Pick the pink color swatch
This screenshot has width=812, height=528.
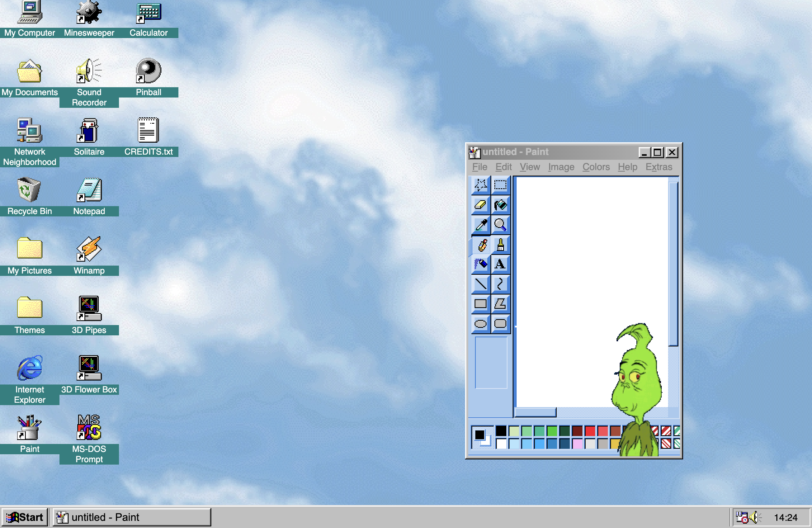577,443
